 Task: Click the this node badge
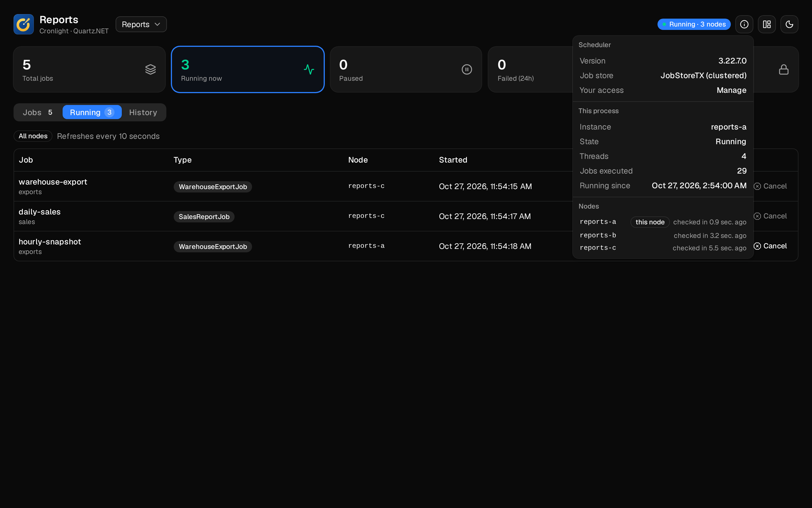(650, 222)
